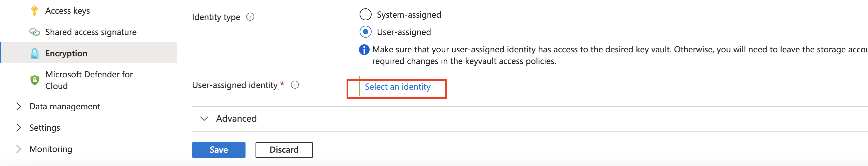Select the System-assigned radio button

pos(366,15)
